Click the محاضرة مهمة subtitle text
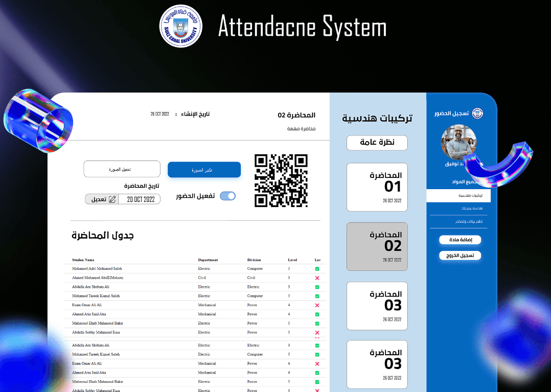This screenshot has height=392, width=551. [x=301, y=129]
